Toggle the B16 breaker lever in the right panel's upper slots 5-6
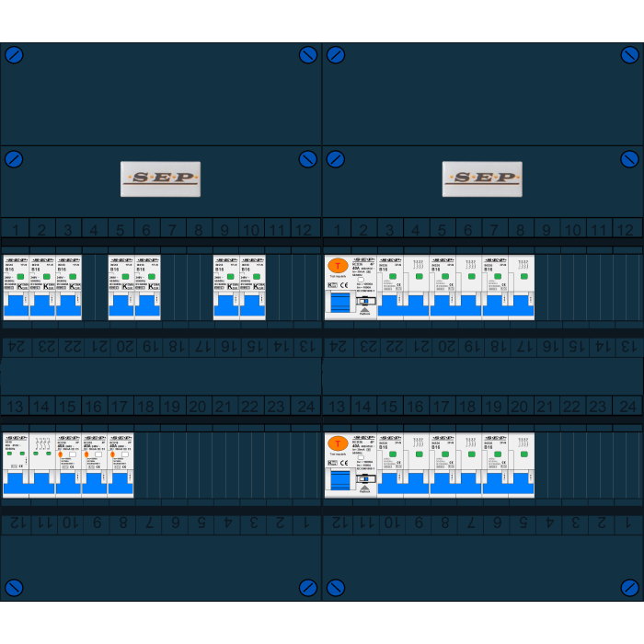This screenshot has width=644, height=644. pyautogui.click(x=456, y=305)
